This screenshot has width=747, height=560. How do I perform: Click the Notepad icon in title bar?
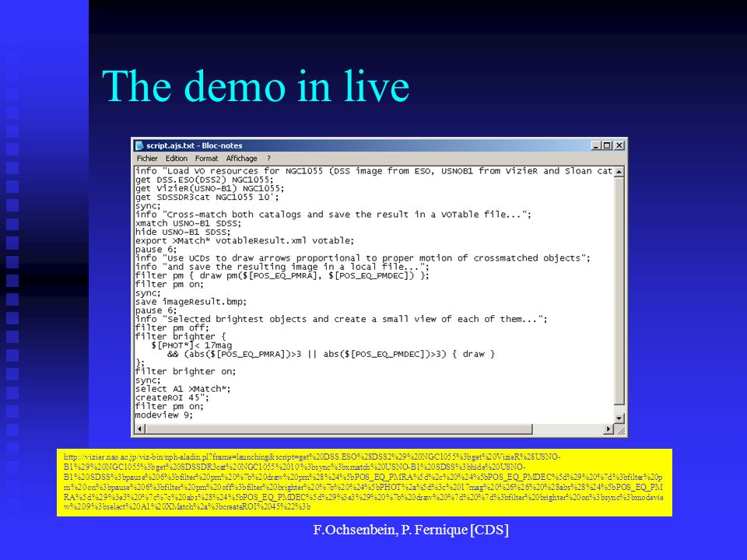point(139,145)
